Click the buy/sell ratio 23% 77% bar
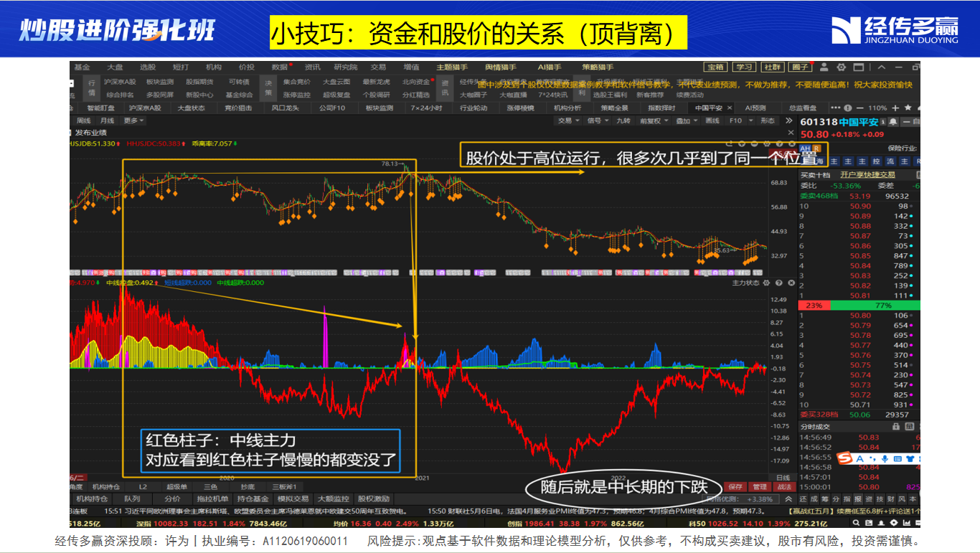The width and height of the screenshot is (980, 553). click(x=859, y=305)
